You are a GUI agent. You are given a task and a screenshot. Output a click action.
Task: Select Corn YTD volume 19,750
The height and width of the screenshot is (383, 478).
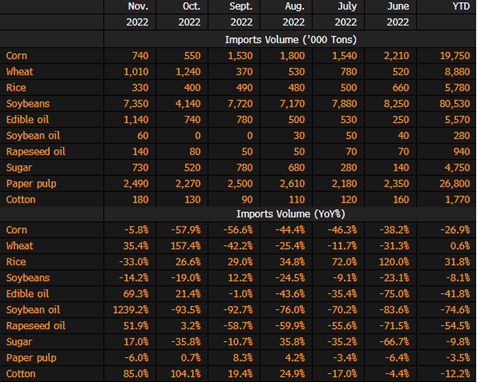455,56
